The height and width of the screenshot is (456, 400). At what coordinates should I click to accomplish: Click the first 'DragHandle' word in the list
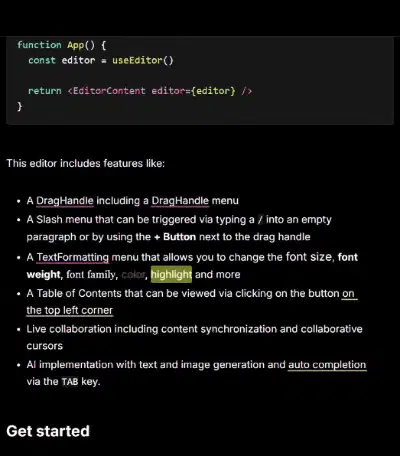(65, 201)
